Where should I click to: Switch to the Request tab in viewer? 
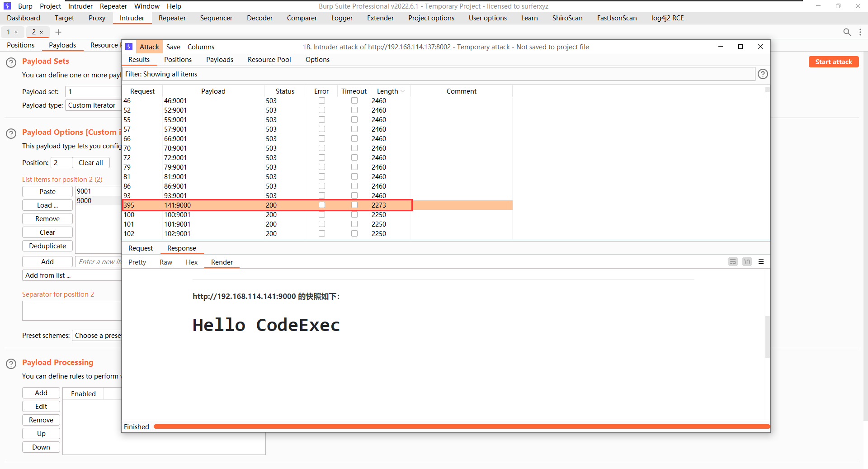(x=141, y=248)
